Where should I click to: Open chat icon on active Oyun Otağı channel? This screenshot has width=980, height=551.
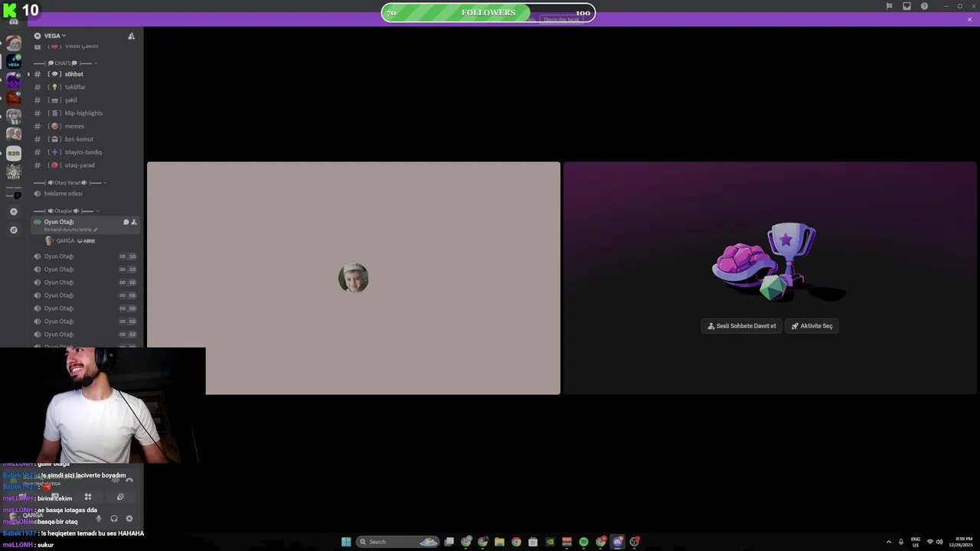(x=126, y=222)
